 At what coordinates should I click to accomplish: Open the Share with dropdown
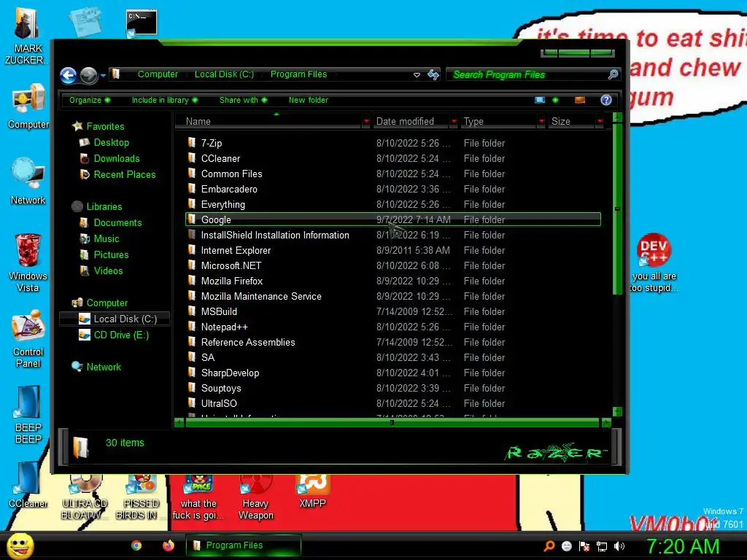[x=243, y=100]
